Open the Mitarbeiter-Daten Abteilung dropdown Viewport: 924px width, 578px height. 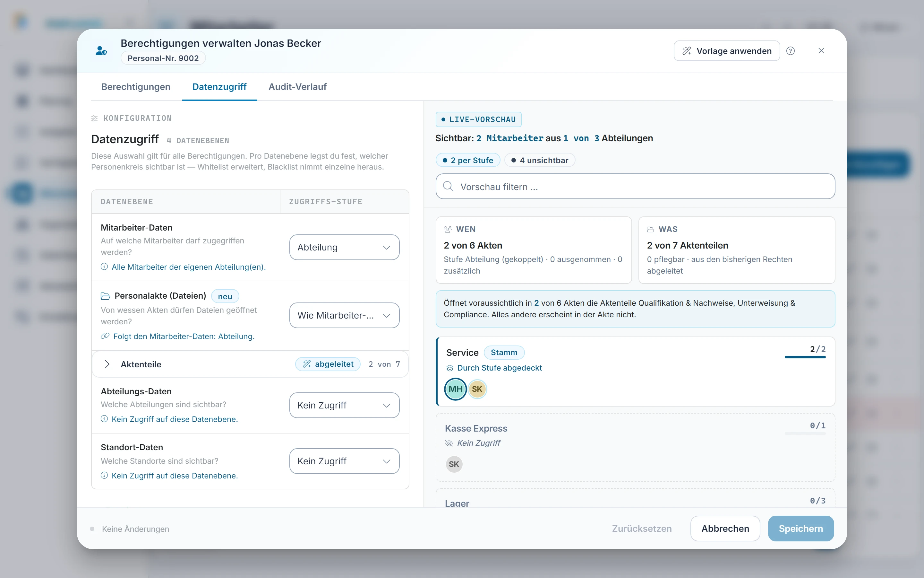click(344, 247)
